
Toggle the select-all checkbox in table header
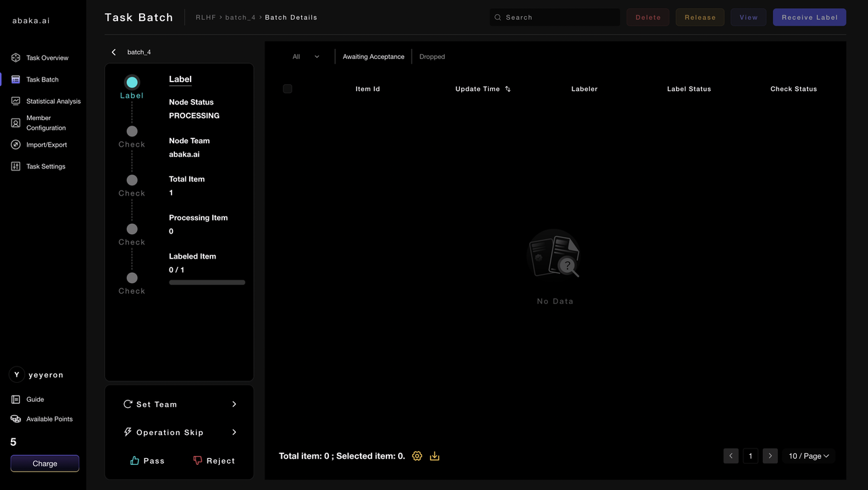point(288,89)
